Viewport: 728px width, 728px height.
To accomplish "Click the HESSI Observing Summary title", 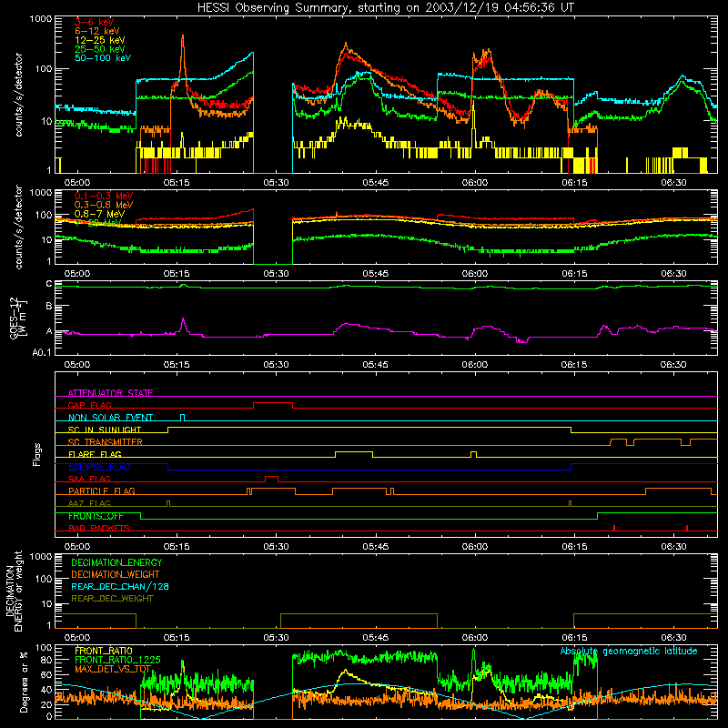I will coord(385,8).
